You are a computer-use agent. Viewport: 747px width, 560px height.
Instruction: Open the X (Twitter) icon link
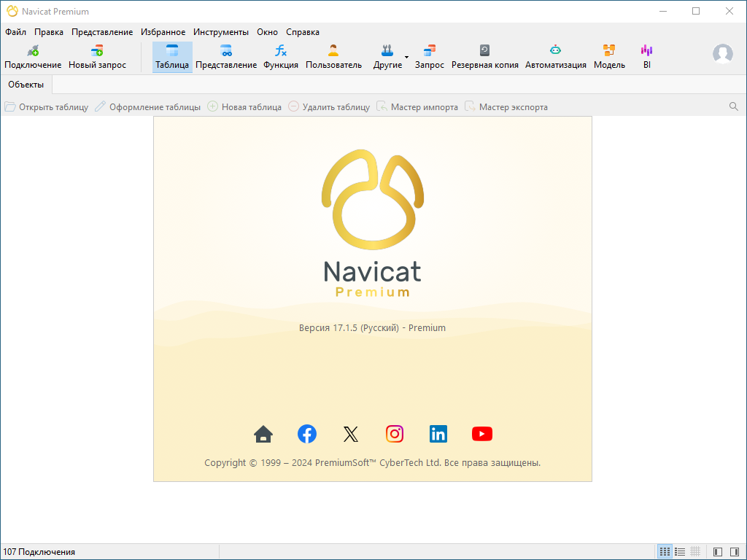pyautogui.click(x=351, y=434)
